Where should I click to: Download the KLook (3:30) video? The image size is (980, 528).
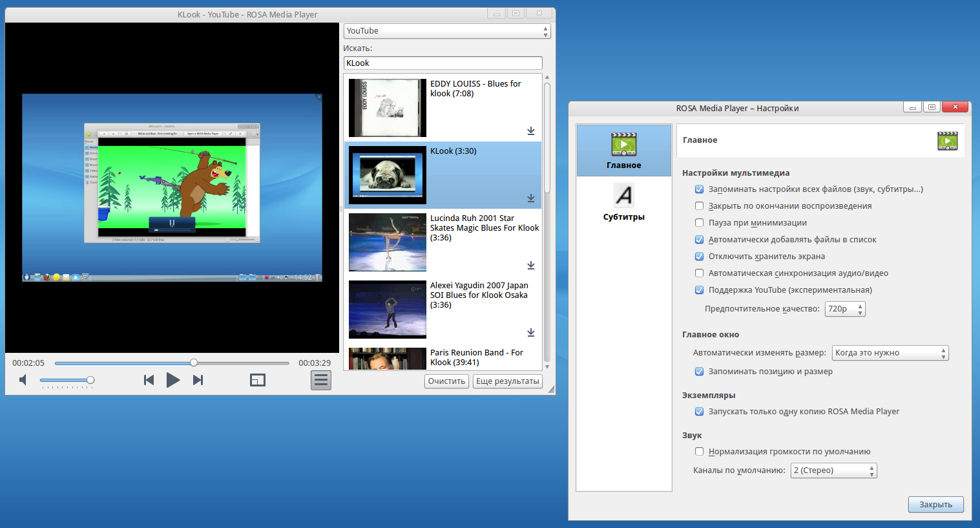click(530, 198)
